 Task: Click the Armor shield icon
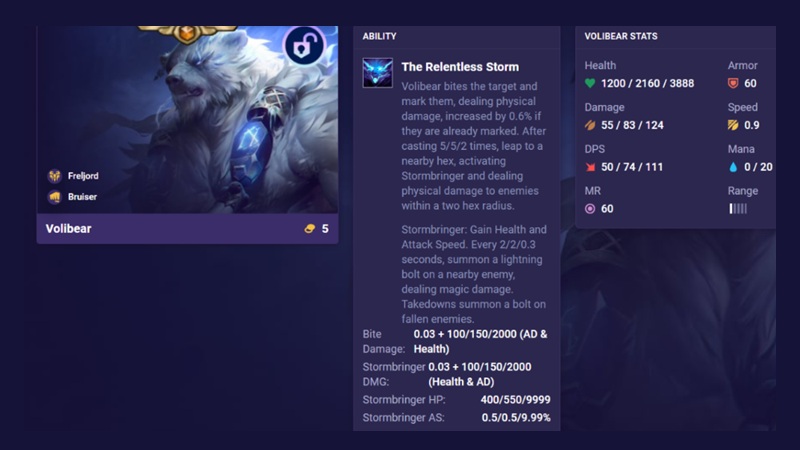coord(733,83)
